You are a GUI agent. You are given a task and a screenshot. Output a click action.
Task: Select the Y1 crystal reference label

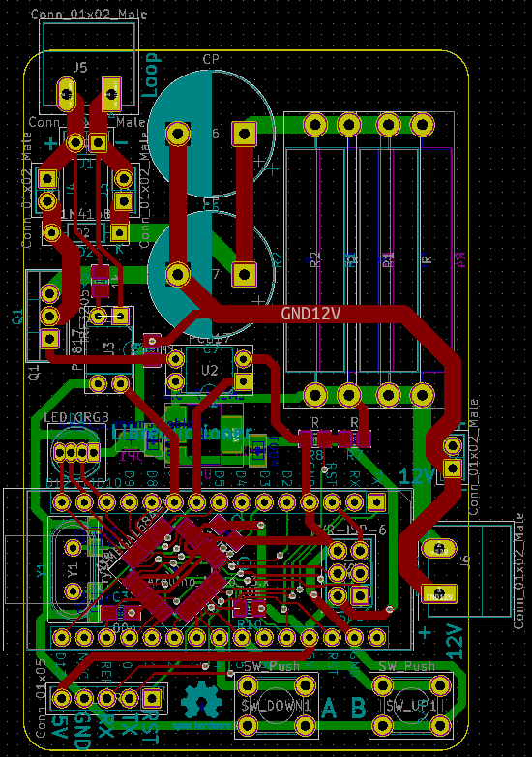[x=73, y=569]
